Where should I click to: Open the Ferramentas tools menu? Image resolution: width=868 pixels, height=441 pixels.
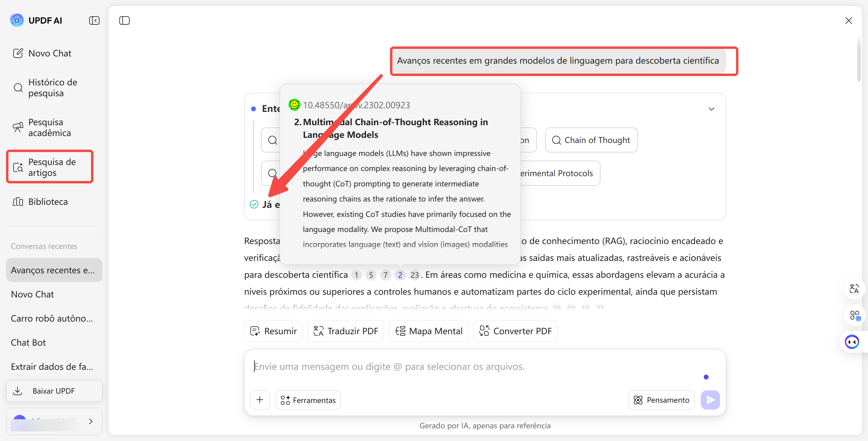coord(308,400)
